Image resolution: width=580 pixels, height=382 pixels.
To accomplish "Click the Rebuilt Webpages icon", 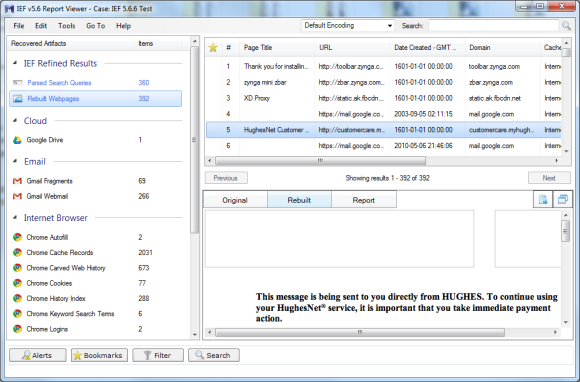I will 17,99.
